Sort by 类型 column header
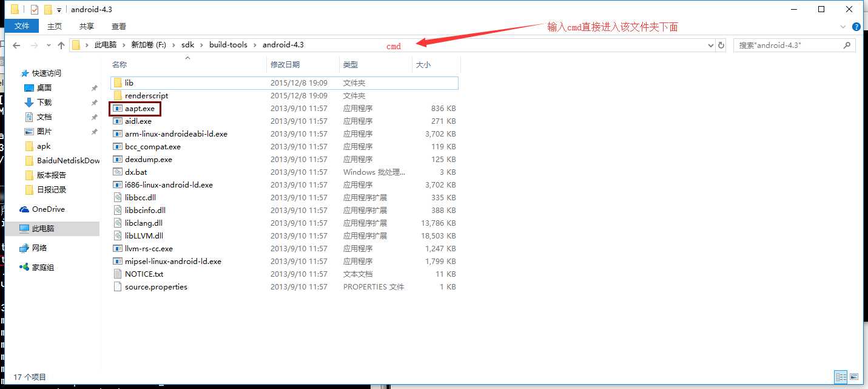The image size is (868, 389). pyautogui.click(x=350, y=64)
